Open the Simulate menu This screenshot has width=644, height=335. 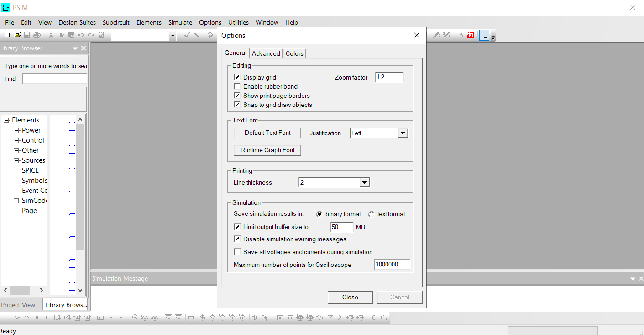(x=180, y=22)
